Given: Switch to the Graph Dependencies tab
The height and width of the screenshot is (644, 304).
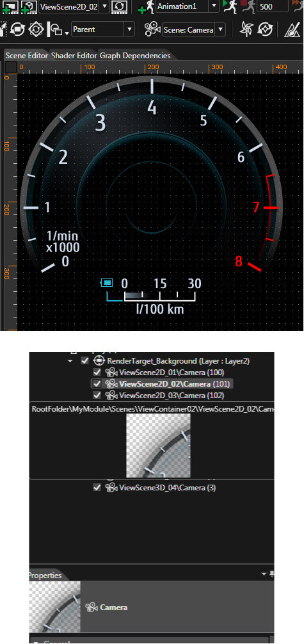Looking at the screenshot, I should point(135,56).
